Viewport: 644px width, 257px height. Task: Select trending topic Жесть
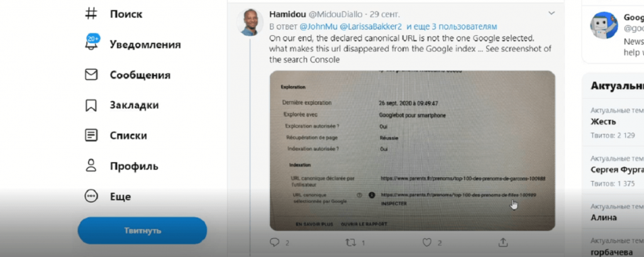(x=603, y=122)
